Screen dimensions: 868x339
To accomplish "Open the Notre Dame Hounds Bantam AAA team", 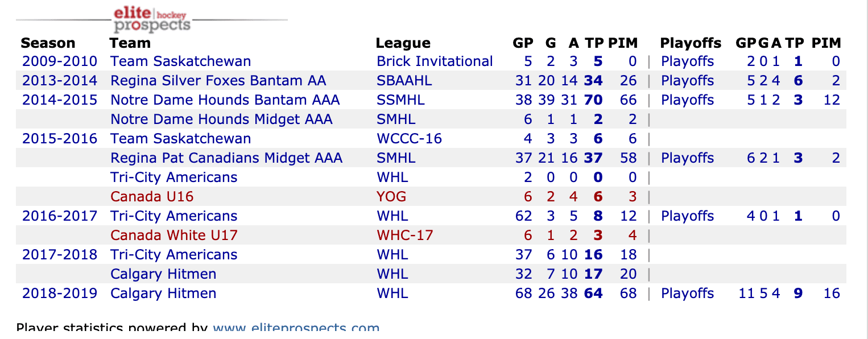I will [x=225, y=100].
